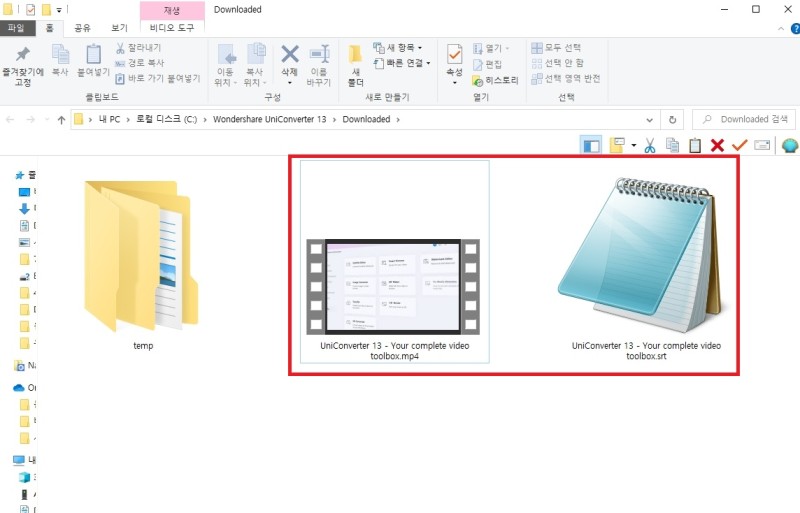The image size is (800, 513).
Task: Click the forward navigation arrow
Action: [31, 119]
